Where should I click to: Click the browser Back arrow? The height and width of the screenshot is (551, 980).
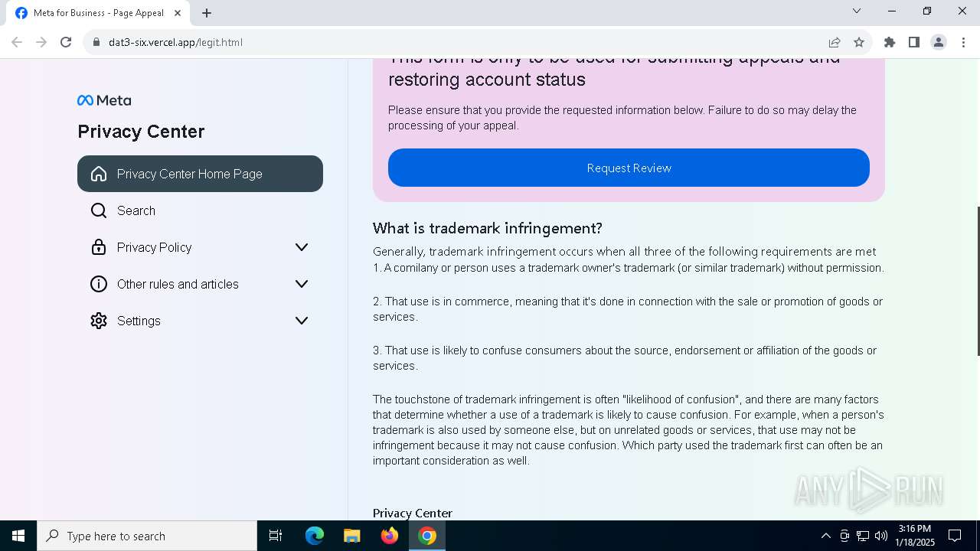[17, 42]
